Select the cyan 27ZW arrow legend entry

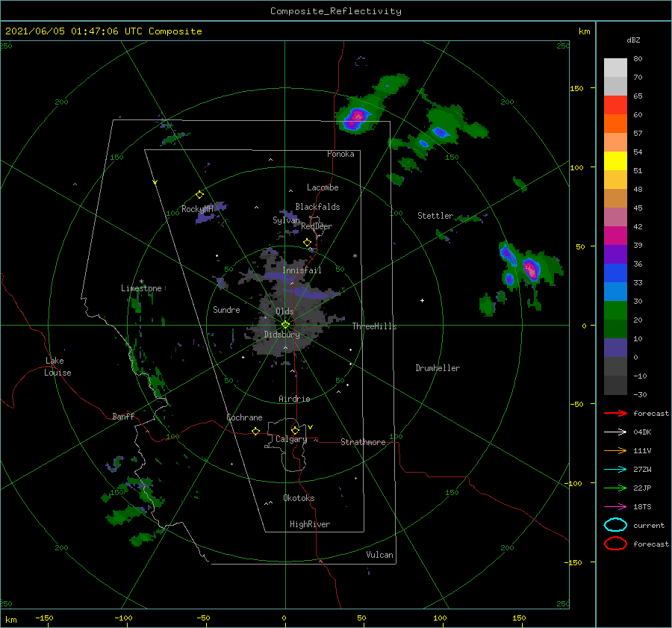pos(615,469)
